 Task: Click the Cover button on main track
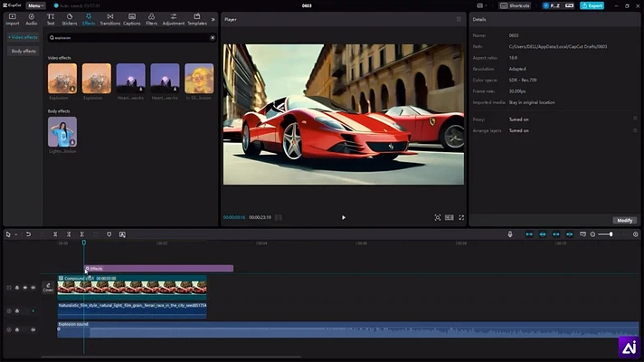tap(48, 287)
